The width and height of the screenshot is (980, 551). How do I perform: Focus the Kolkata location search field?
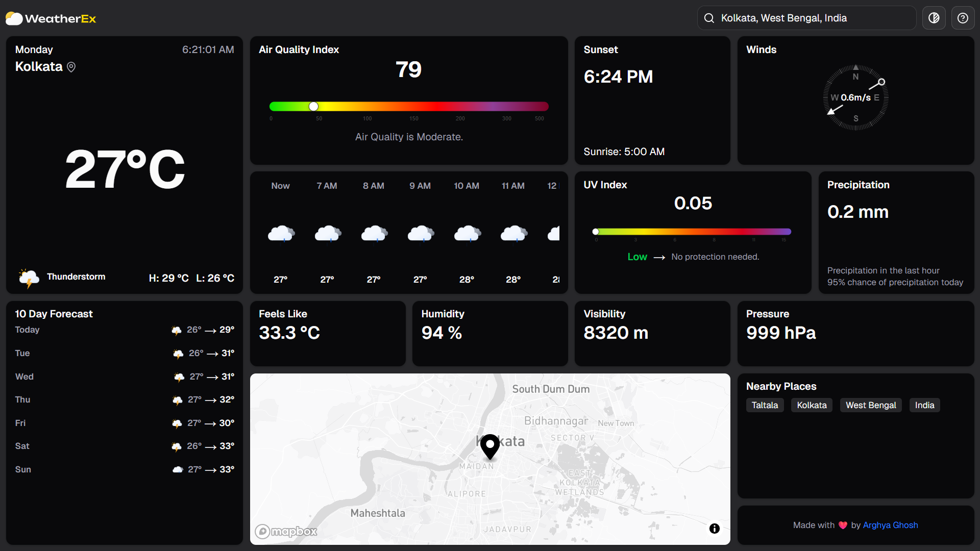pos(806,18)
